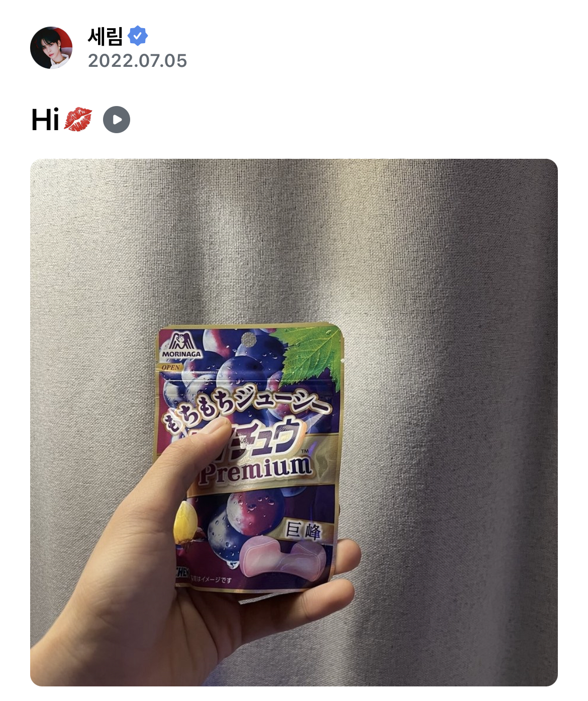Select the Hi message text
The width and height of the screenshot is (588, 701).
45,120
